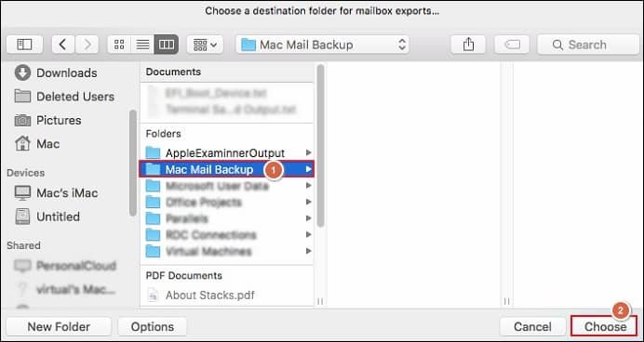
Task: Expand Mac Mail Backup with its arrow
Action: [308, 169]
